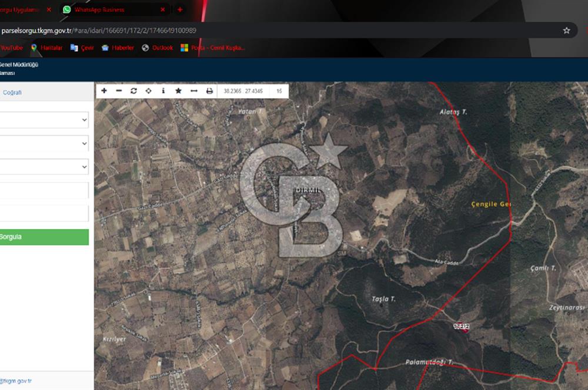Image resolution: width=588 pixels, height=390 pixels.
Task: Click the Taşla T. map label
Action: pos(383,299)
